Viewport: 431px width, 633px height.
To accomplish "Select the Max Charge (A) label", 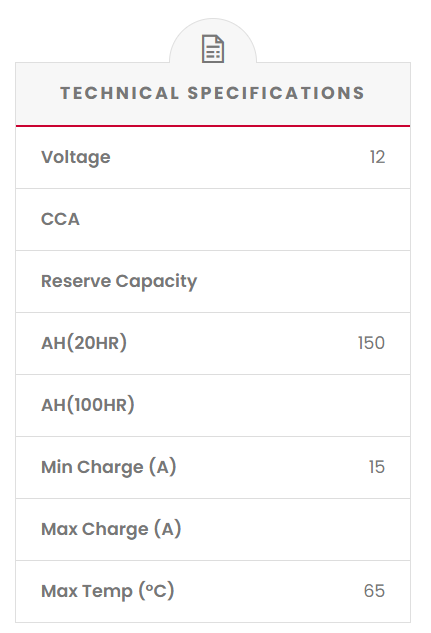I will [x=111, y=529].
